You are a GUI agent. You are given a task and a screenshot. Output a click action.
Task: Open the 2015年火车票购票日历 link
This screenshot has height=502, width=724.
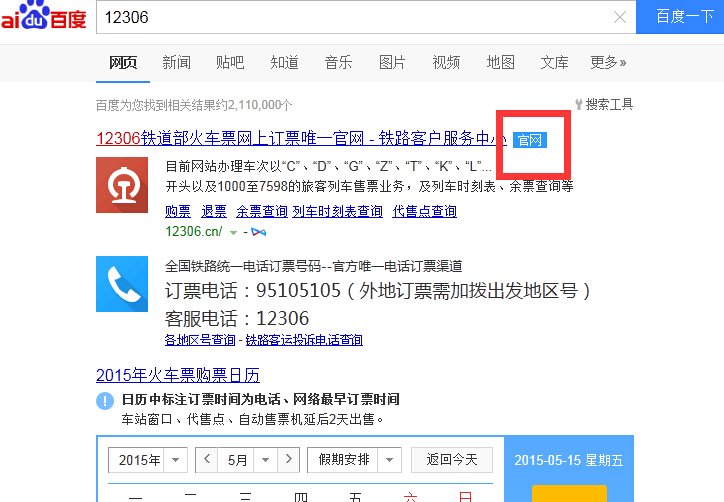point(178,375)
